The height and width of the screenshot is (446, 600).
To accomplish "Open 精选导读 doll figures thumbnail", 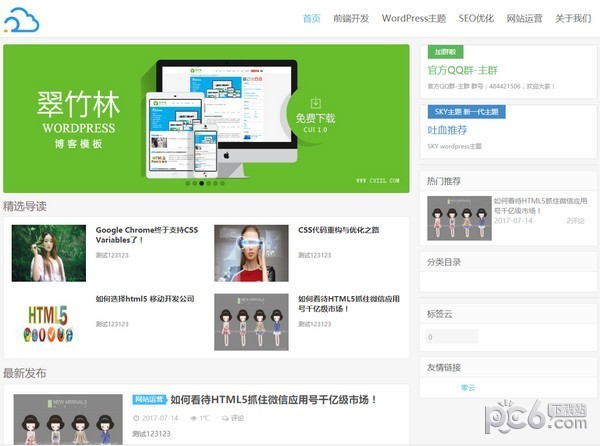I will [251, 322].
